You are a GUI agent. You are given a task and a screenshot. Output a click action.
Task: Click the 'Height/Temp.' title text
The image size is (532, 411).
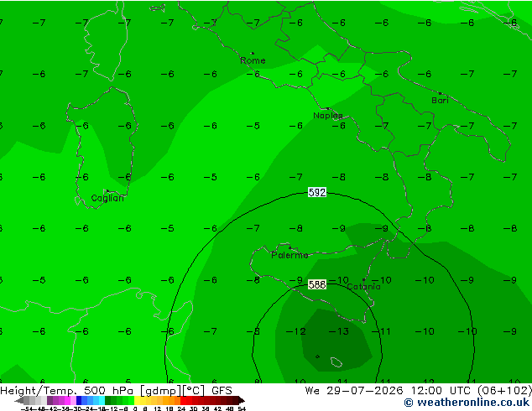(x=39, y=391)
